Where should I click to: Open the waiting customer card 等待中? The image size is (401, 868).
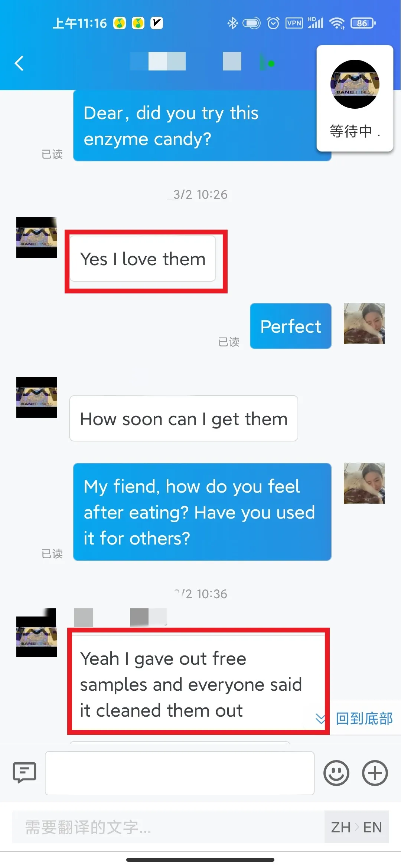pyautogui.click(x=355, y=99)
